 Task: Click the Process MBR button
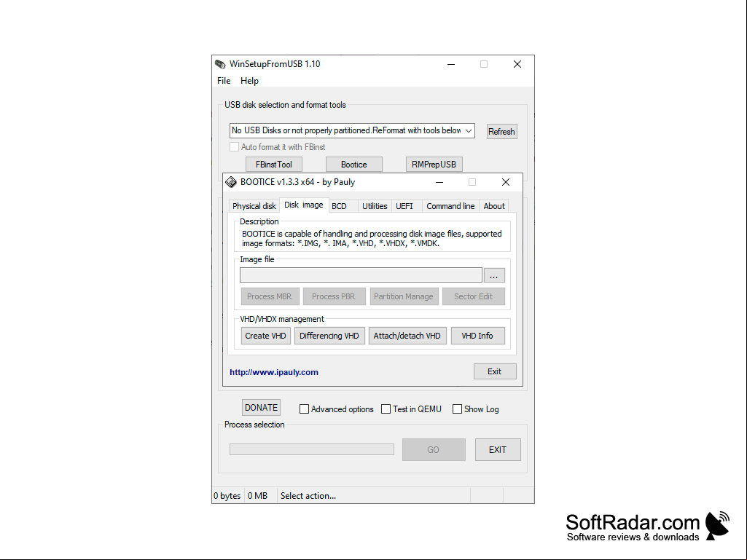[270, 296]
